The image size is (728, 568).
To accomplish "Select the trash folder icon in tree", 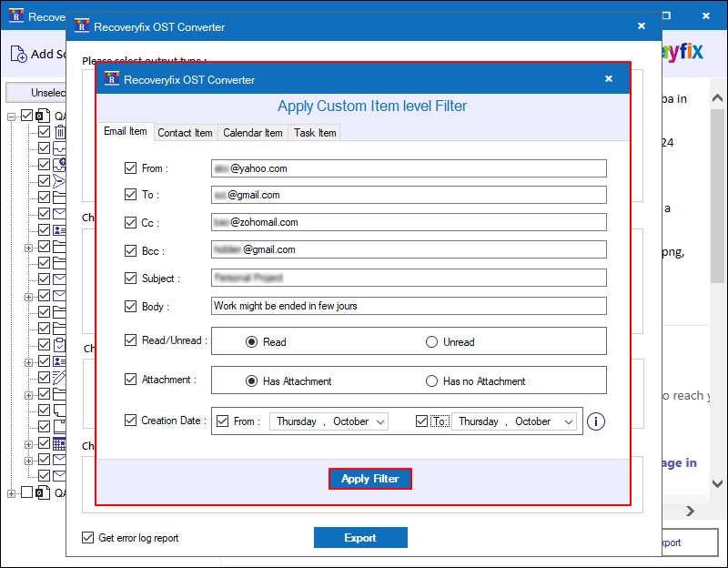I will [x=60, y=132].
